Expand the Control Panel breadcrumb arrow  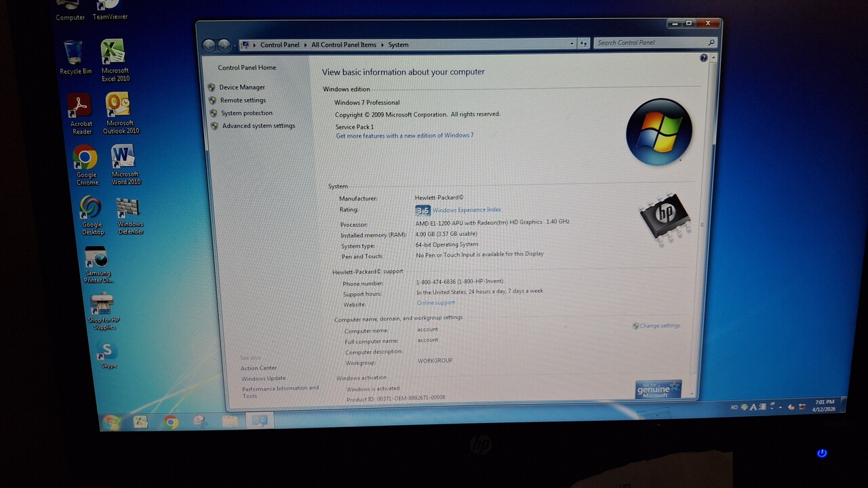pyautogui.click(x=304, y=45)
